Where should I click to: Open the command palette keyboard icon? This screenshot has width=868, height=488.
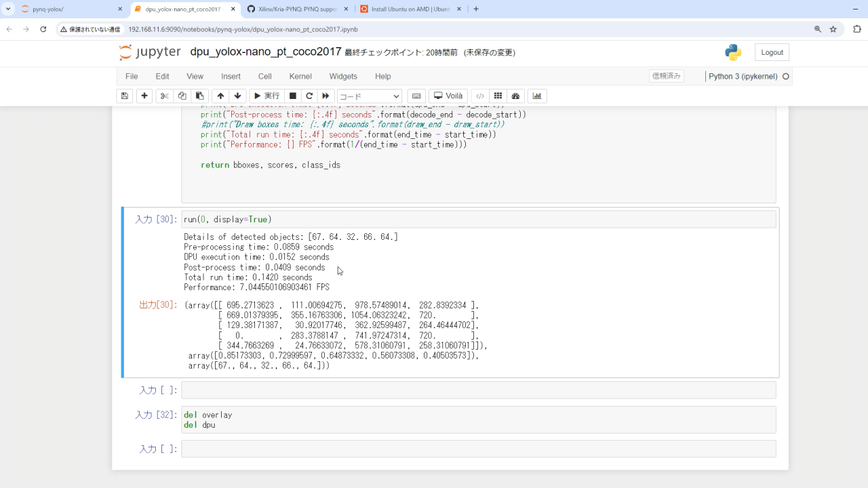point(417,96)
